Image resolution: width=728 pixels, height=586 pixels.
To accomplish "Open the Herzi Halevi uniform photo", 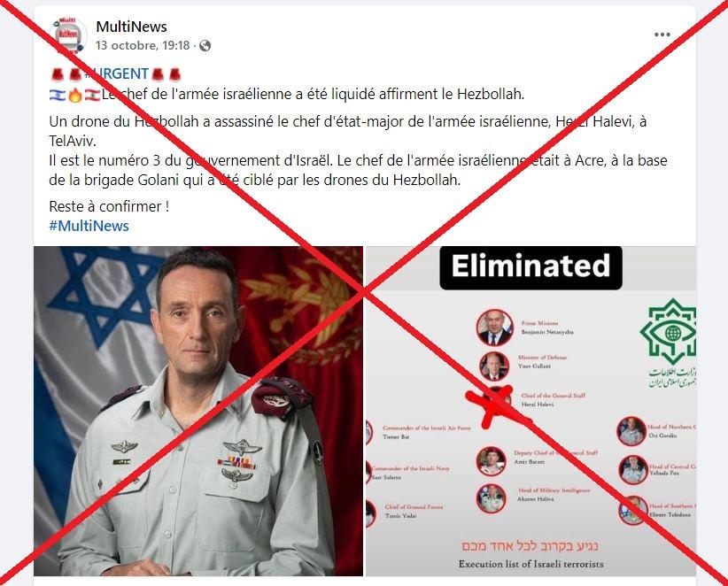I will (198, 411).
